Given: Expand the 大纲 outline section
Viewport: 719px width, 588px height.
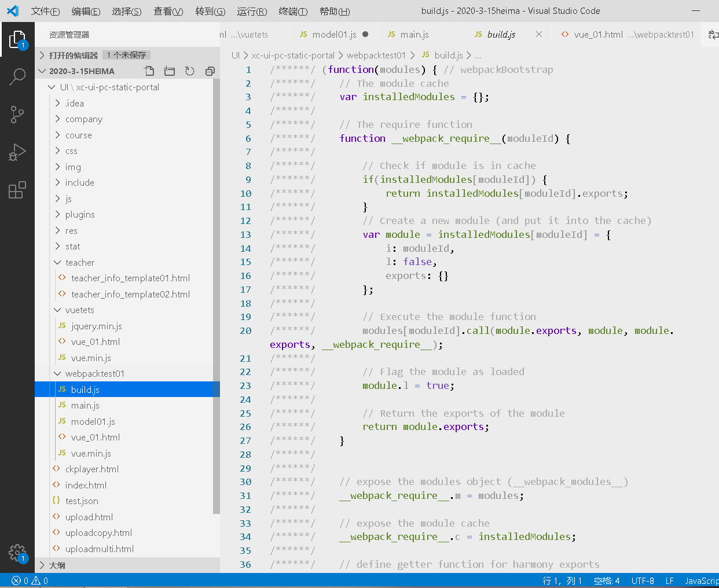Looking at the screenshot, I should pos(57,565).
